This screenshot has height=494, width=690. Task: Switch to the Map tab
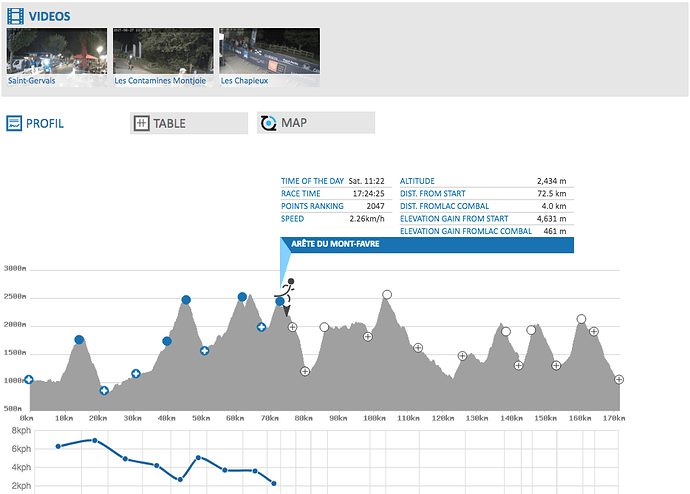[x=315, y=123]
